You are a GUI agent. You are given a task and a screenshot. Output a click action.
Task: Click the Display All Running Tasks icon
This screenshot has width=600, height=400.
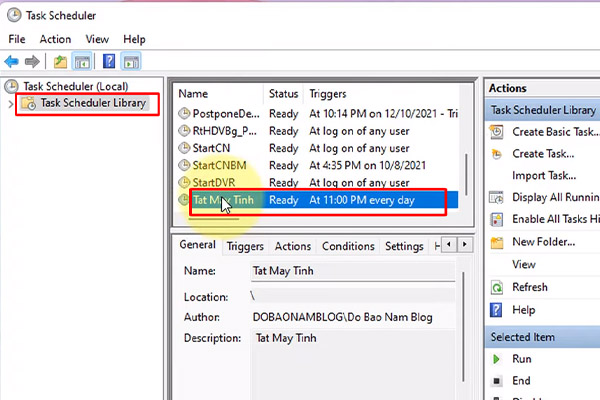pos(496,198)
